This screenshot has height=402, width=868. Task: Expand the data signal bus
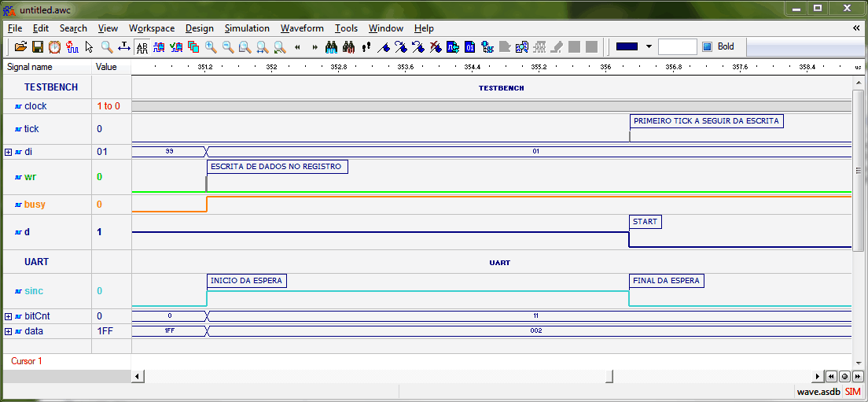click(x=9, y=332)
